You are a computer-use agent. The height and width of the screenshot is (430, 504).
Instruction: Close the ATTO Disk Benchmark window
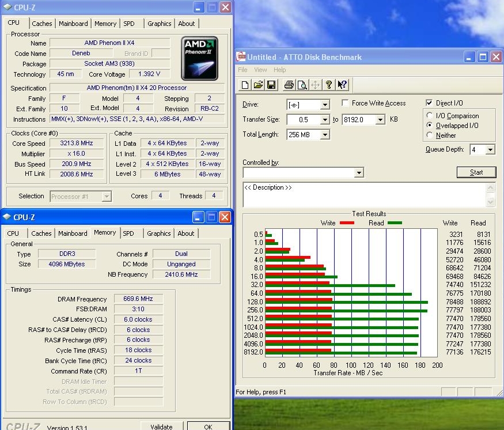(497, 57)
